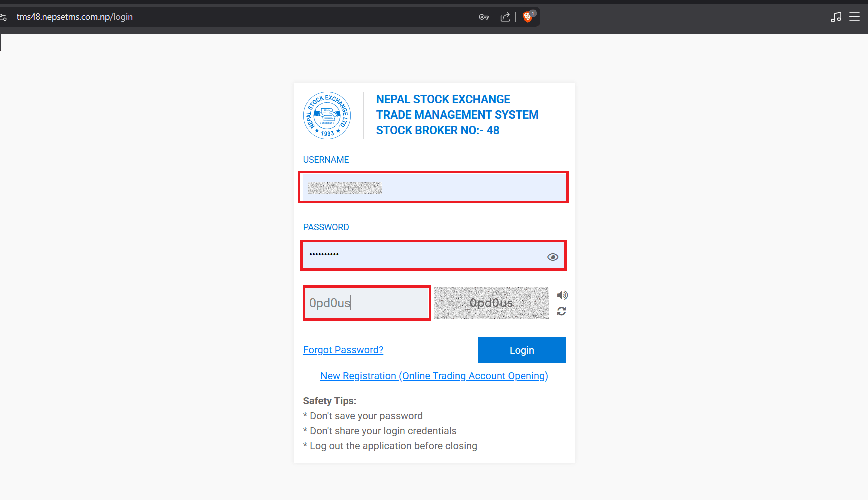Show password with the eye icon

(x=553, y=257)
